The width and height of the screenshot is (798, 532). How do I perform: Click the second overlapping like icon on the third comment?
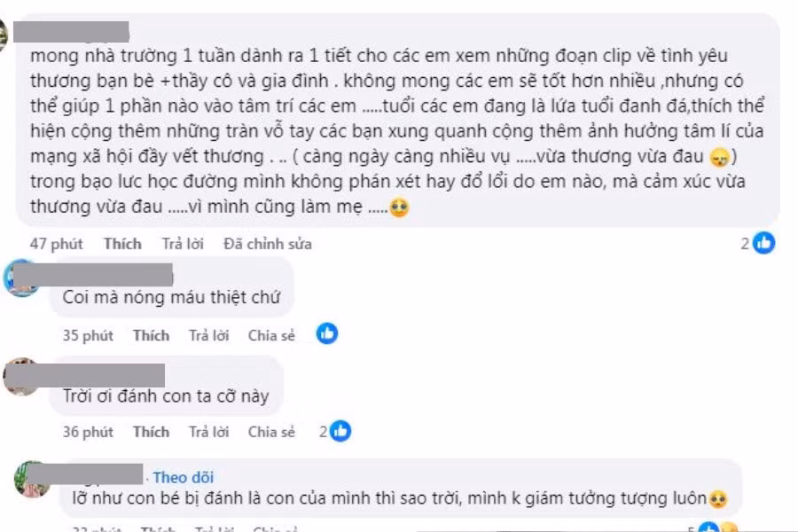coord(343,431)
